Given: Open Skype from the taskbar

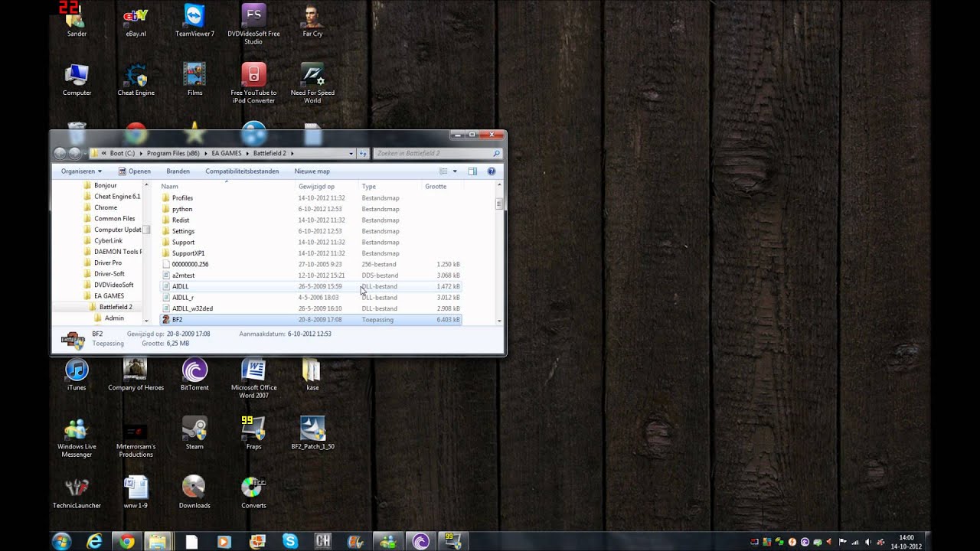Looking at the screenshot, I should coord(290,542).
